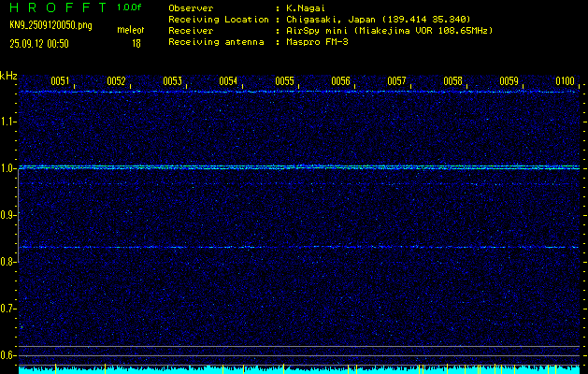588x374 pixels.
Task: Click the Receiving Location label
Action: pyautogui.click(x=219, y=20)
